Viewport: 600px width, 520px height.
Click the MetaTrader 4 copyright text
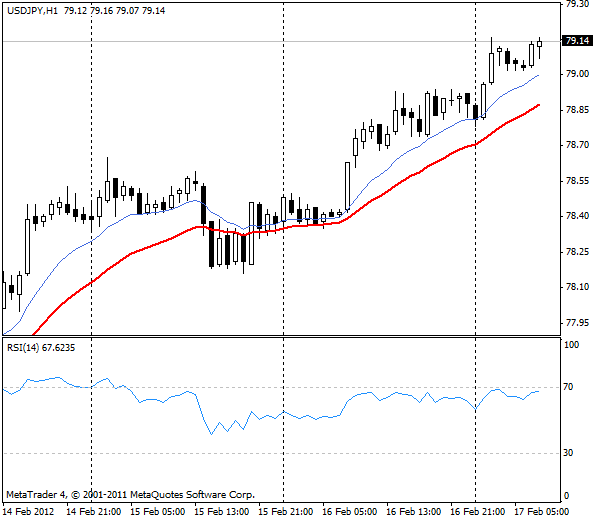click(x=130, y=495)
